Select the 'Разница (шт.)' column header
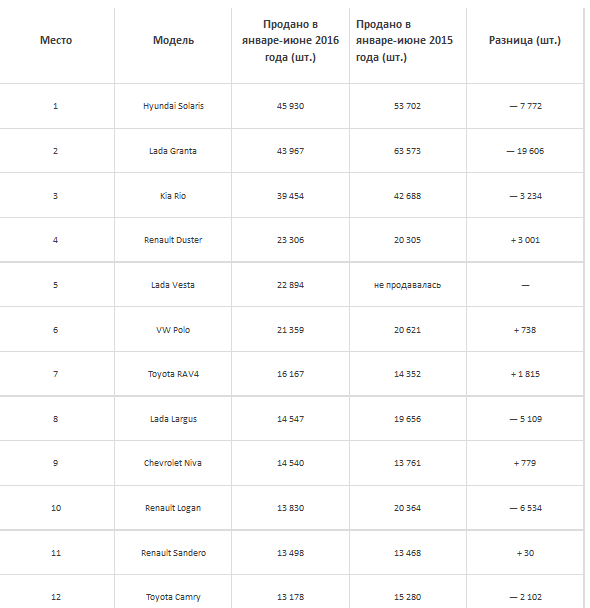 coord(524,40)
